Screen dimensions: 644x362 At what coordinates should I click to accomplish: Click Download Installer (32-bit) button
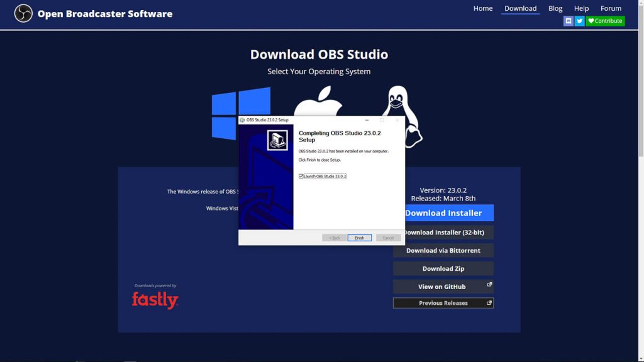443,233
